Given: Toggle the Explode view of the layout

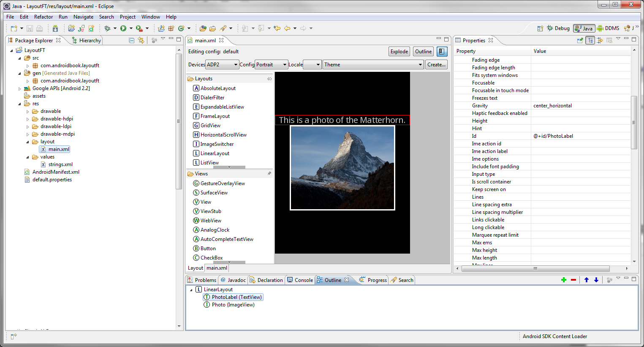Looking at the screenshot, I should [x=399, y=51].
